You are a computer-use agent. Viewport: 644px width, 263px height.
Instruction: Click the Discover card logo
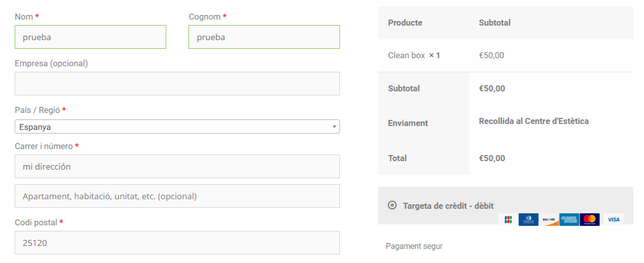pyautogui.click(x=548, y=219)
